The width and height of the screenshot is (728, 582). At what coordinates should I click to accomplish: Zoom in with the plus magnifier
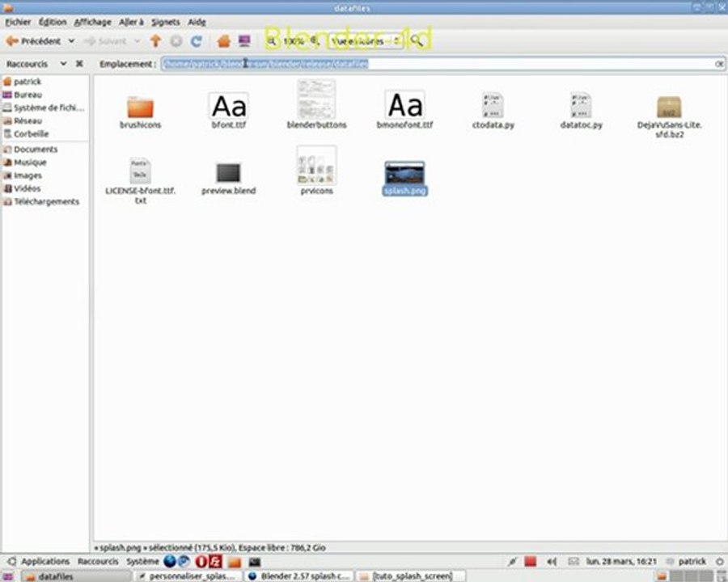315,41
